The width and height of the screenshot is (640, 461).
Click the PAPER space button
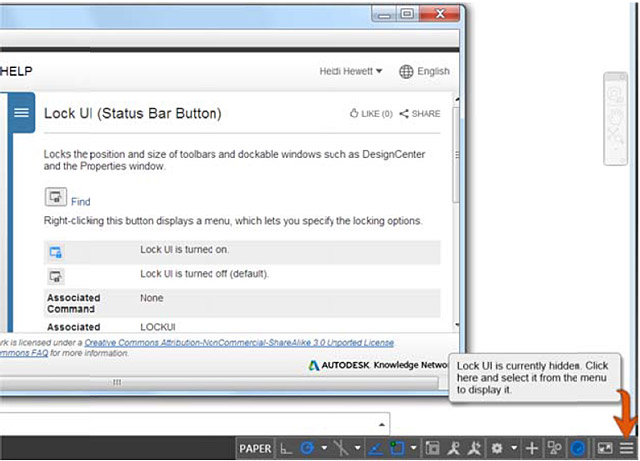click(x=255, y=449)
